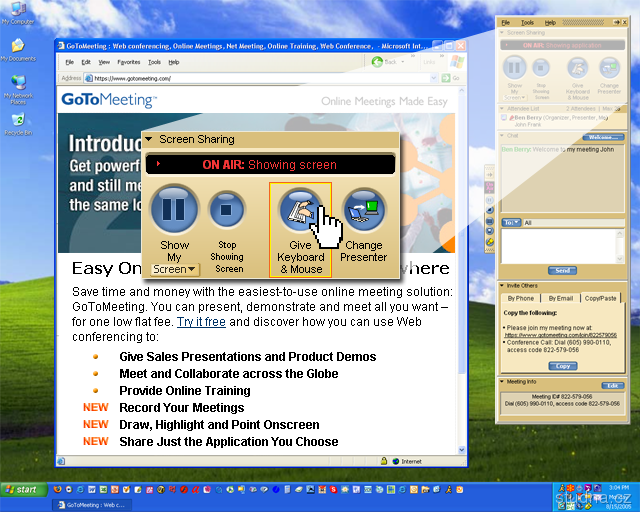Open Favorites menu in Internet Explorer

[x=129, y=62]
